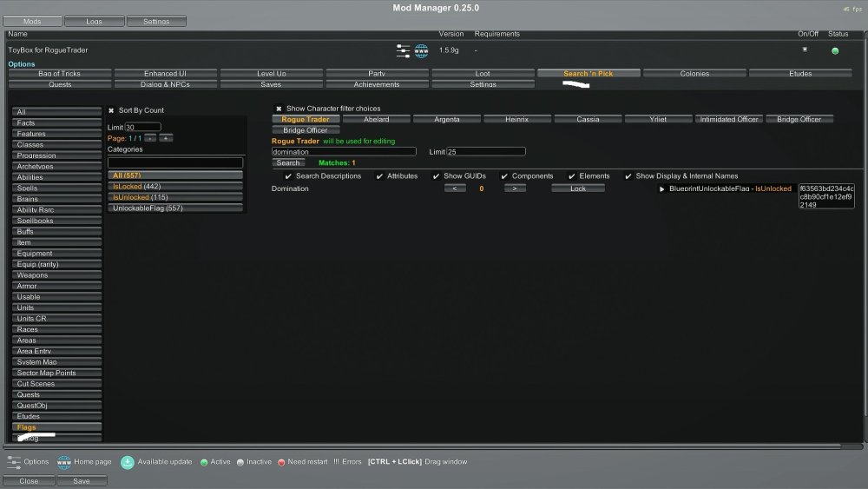This screenshot has height=489, width=868.
Task: Click the Home page globe icon in the footer
Action: [63, 461]
